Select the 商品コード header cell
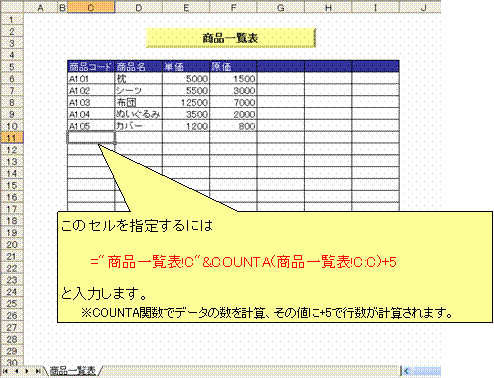 (x=91, y=67)
